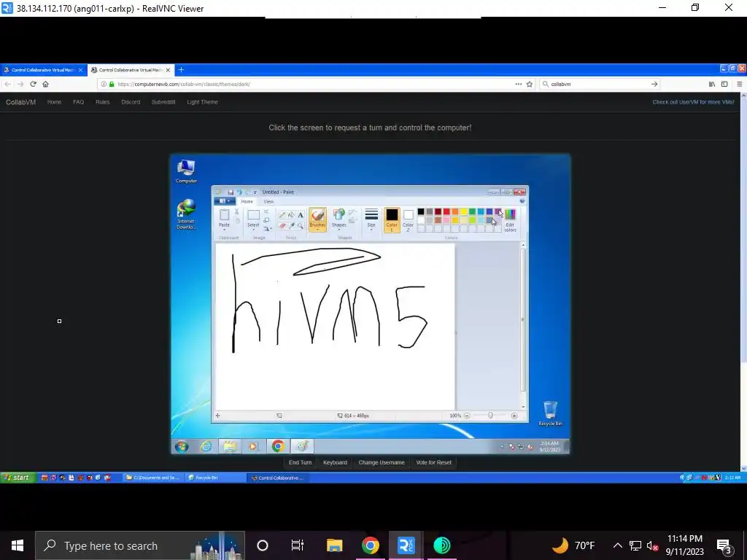
Task: Pick the red color swatch in Paint palette
Action: [446, 211]
